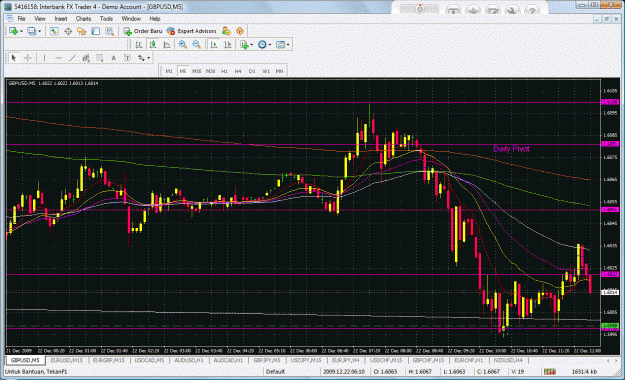The image size is (625, 380).
Task: Expand the Indicators list dropdown
Action: [252, 45]
